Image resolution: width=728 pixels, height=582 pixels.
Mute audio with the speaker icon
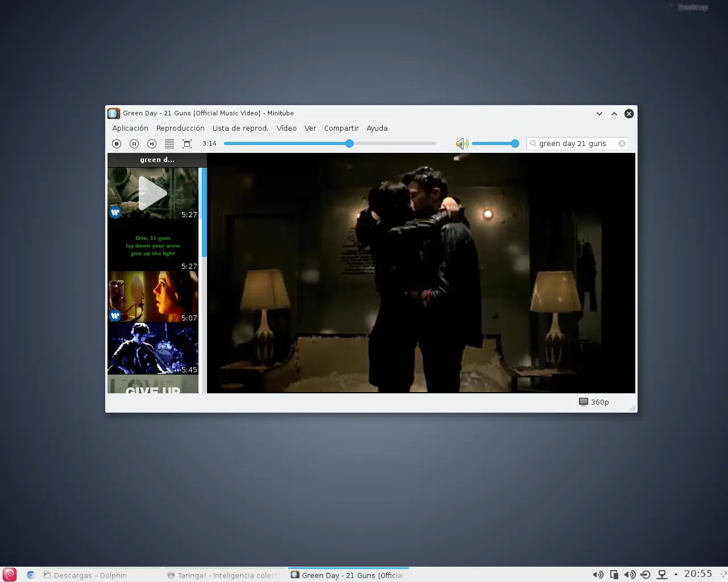tap(462, 144)
